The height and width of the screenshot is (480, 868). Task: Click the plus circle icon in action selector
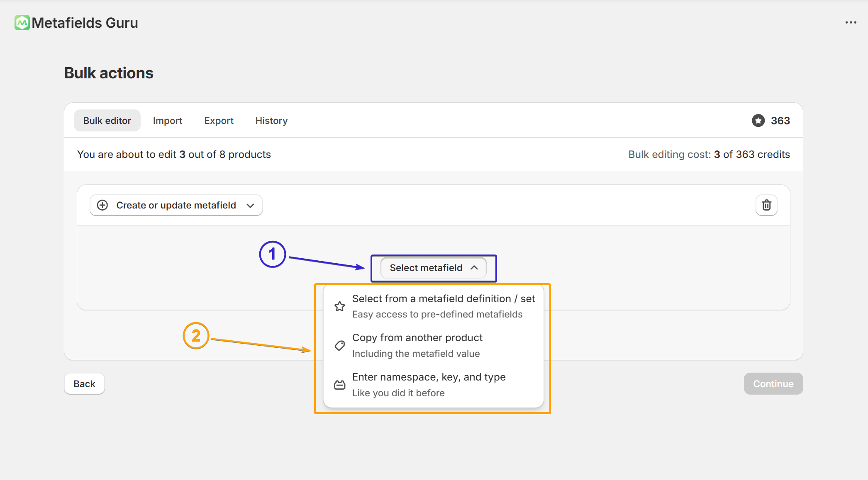pyautogui.click(x=102, y=205)
